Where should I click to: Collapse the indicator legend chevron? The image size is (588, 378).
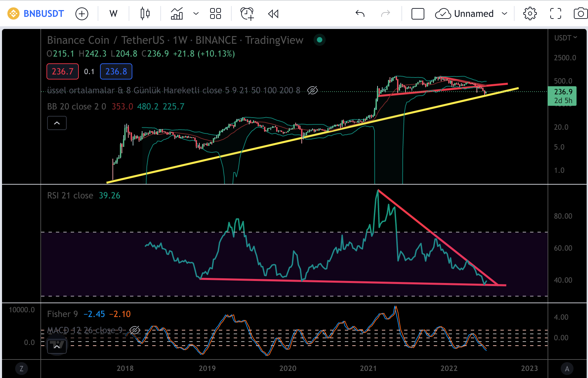(57, 123)
